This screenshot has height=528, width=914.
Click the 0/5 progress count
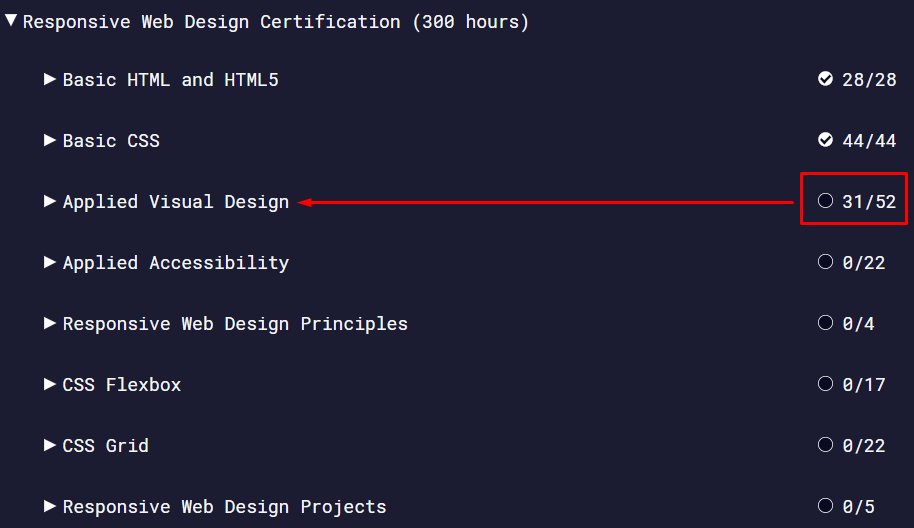859,506
